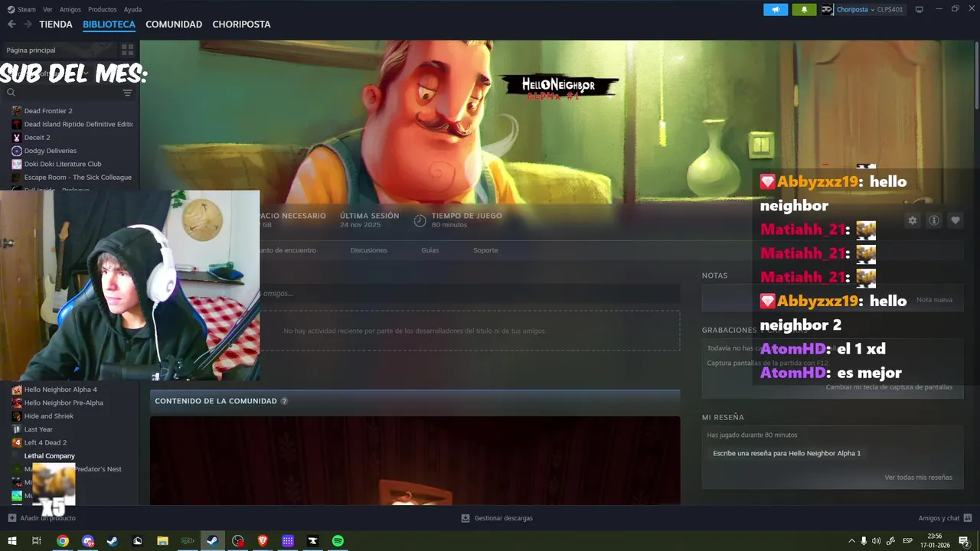Open the Steam announcements megaphone button
980x551 pixels.
[776, 9]
